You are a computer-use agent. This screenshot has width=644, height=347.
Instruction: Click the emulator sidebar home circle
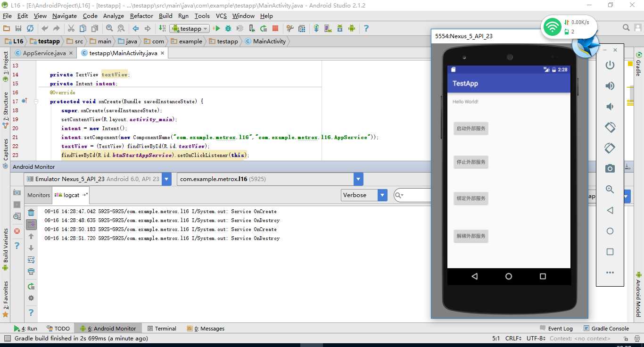tap(610, 231)
